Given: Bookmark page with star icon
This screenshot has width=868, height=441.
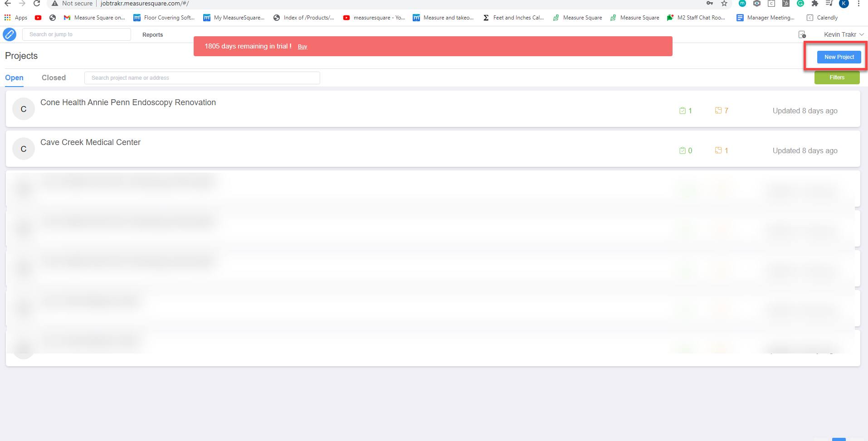Looking at the screenshot, I should [x=724, y=3].
